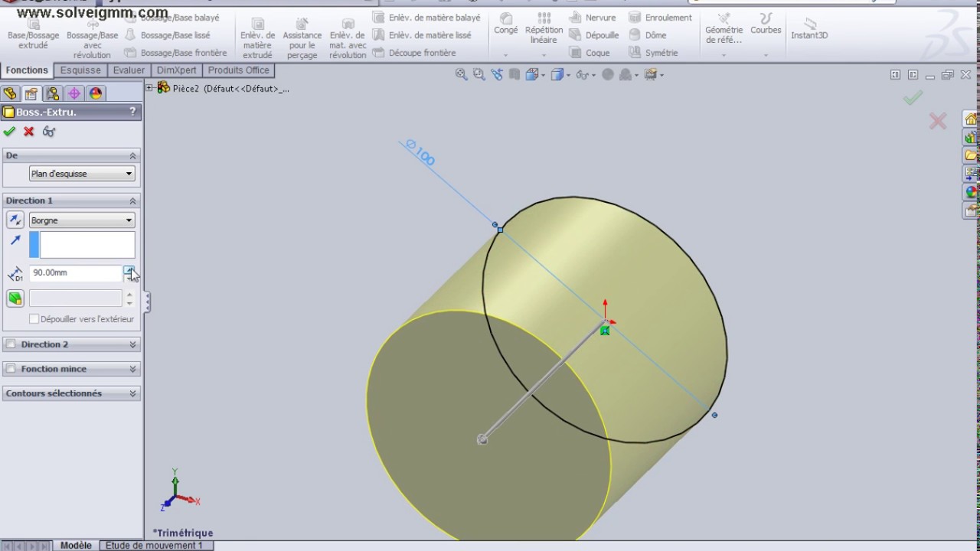Screen dimensions: 980x551
Task: Switch to the Produits Office tab
Action: [239, 70]
